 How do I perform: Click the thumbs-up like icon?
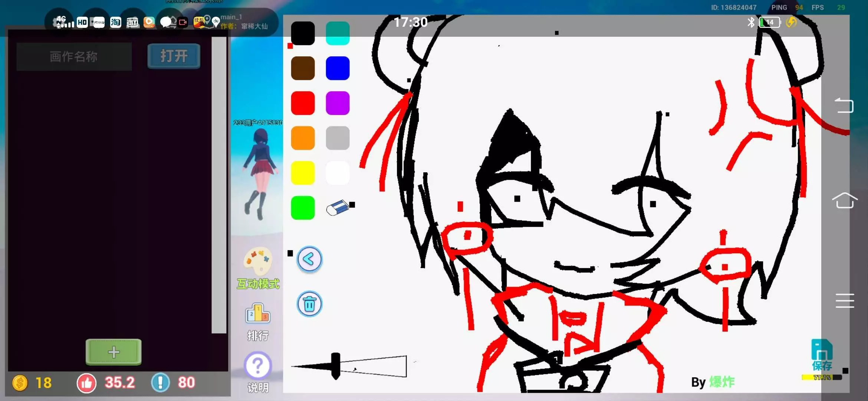(x=86, y=383)
